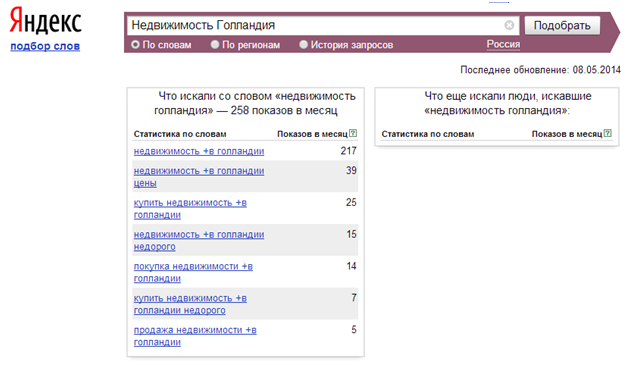Click the Последнее обновление: 08.05.2014 text
The height and width of the screenshot is (370, 627).
coord(540,70)
